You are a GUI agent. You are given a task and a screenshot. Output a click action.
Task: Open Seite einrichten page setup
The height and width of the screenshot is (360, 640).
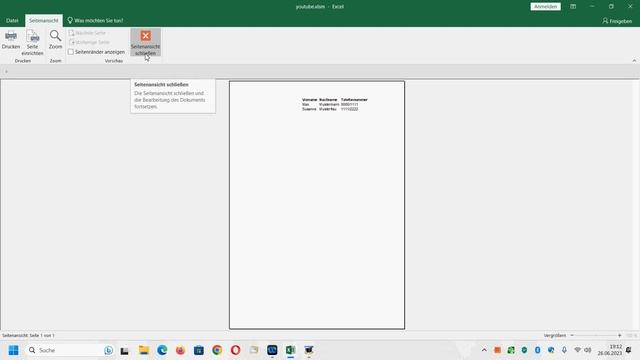[32, 42]
